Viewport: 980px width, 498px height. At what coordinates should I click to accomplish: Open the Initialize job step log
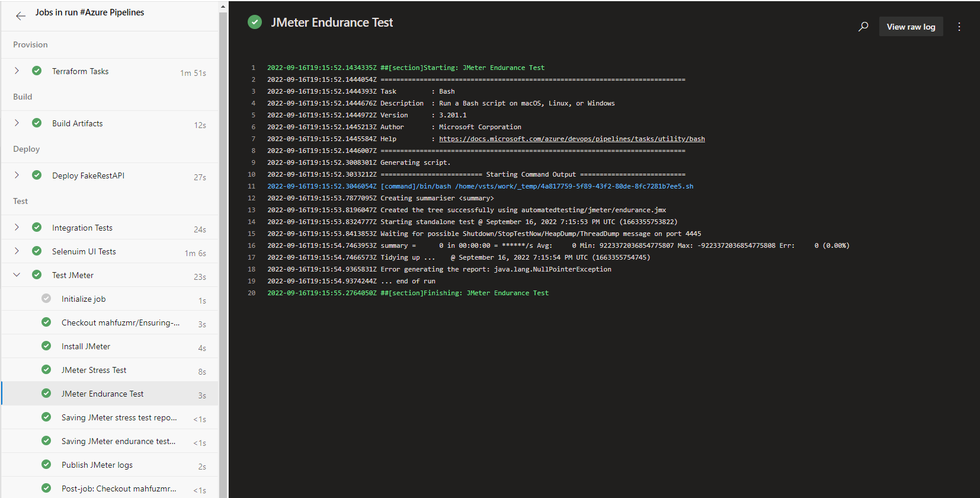[x=110, y=299]
